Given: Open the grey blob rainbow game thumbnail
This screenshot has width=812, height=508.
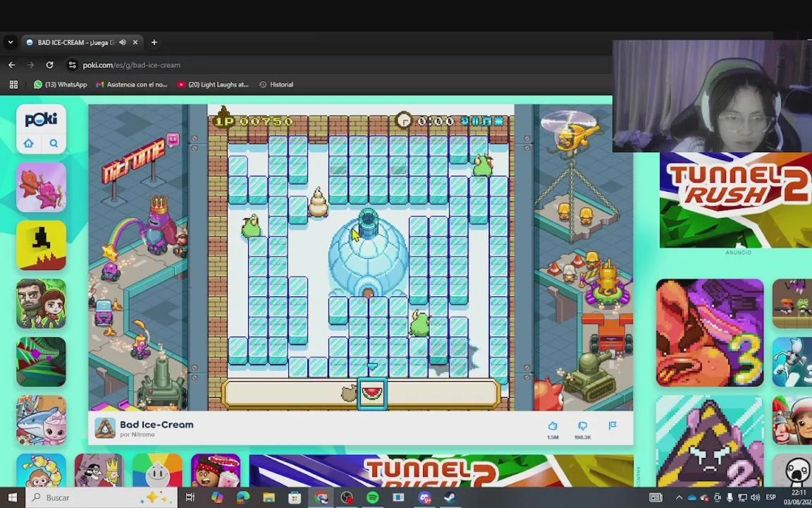Looking at the screenshot, I should (157, 470).
